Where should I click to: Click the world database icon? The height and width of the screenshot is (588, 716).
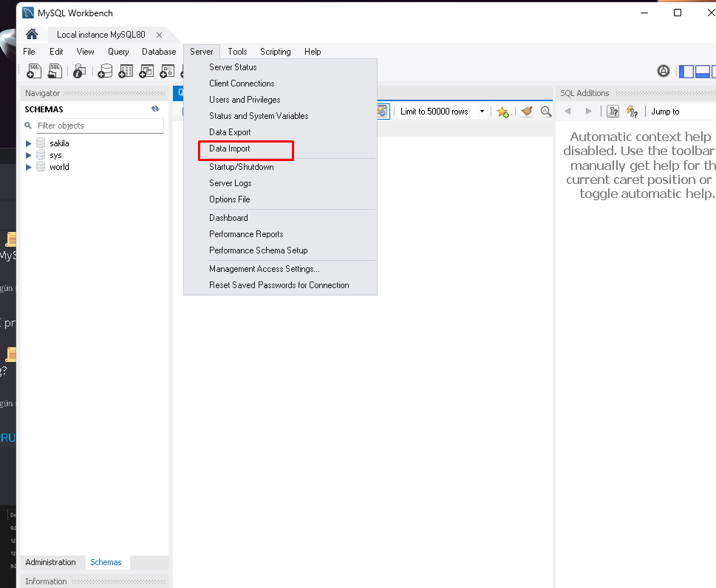click(x=41, y=167)
